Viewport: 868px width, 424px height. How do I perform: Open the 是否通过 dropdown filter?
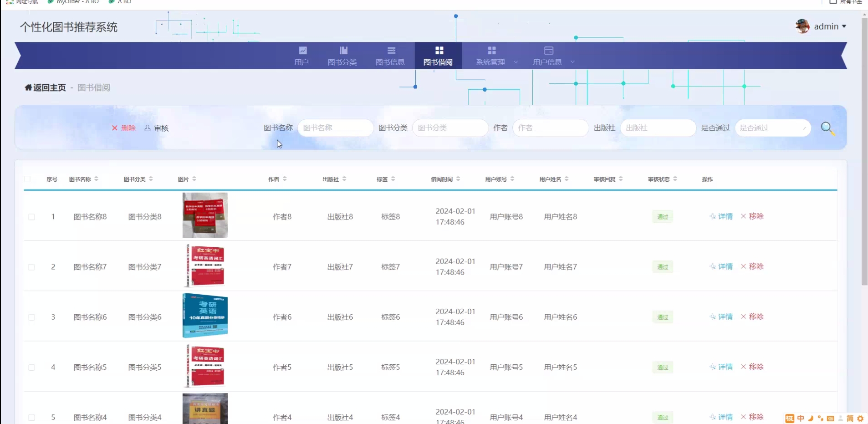pyautogui.click(x=772, y=128)
